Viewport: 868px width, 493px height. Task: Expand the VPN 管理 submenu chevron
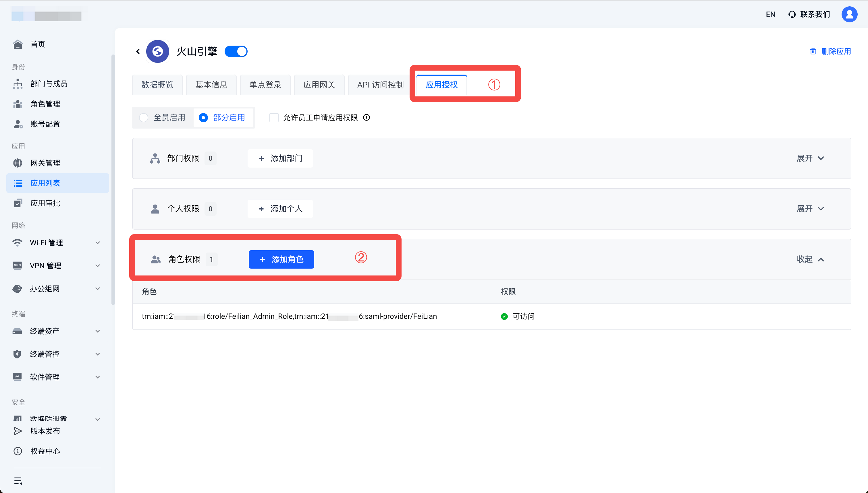(98, 265)
